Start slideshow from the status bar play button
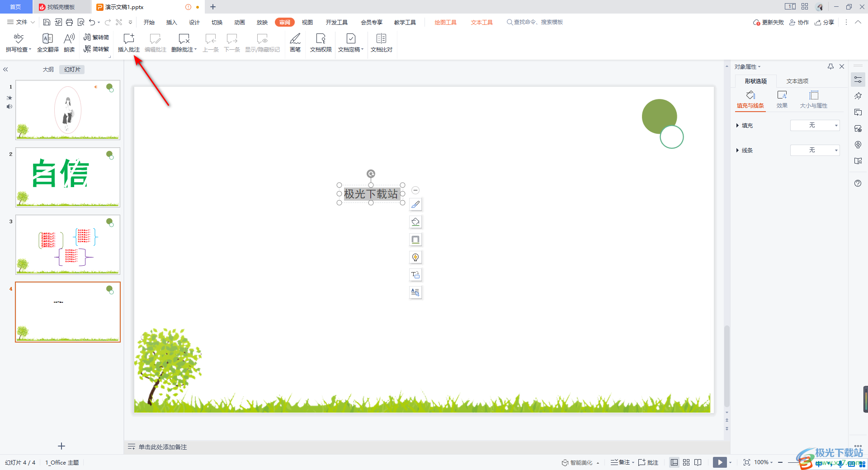868x470 pixels. 720,462
